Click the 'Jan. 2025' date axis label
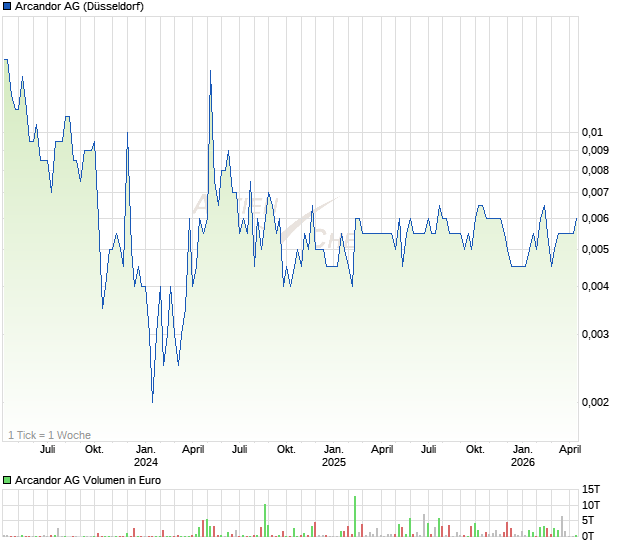Image resolution: width=620 pixels, height=546 pixels. (x=334, y=455)
